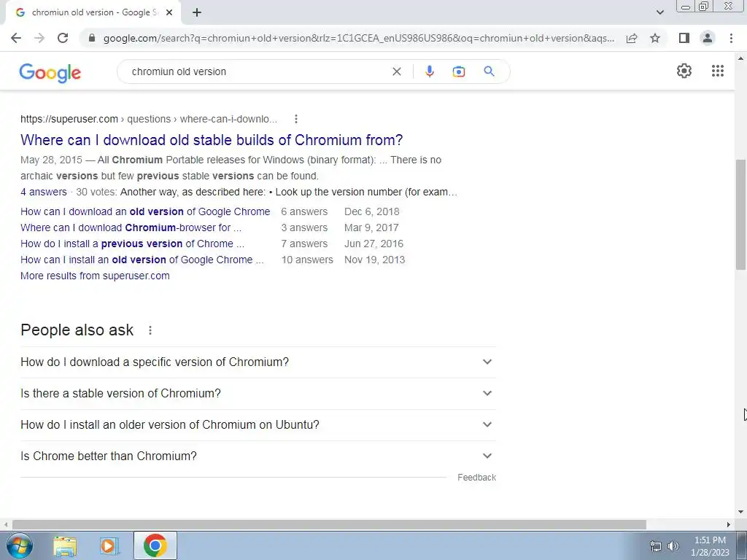The image size is (747, 560).
Task: Click '7 answers' text in sitelinks
Action: [x=304, y=244]
